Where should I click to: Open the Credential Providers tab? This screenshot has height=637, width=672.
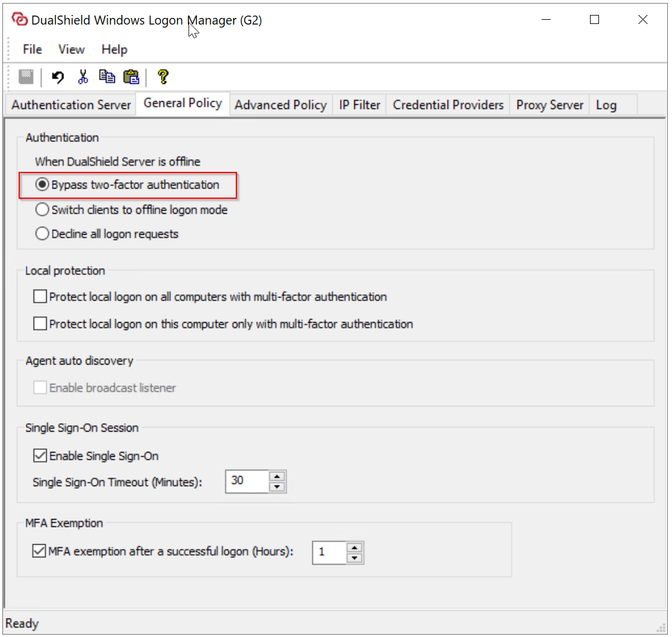448,105
